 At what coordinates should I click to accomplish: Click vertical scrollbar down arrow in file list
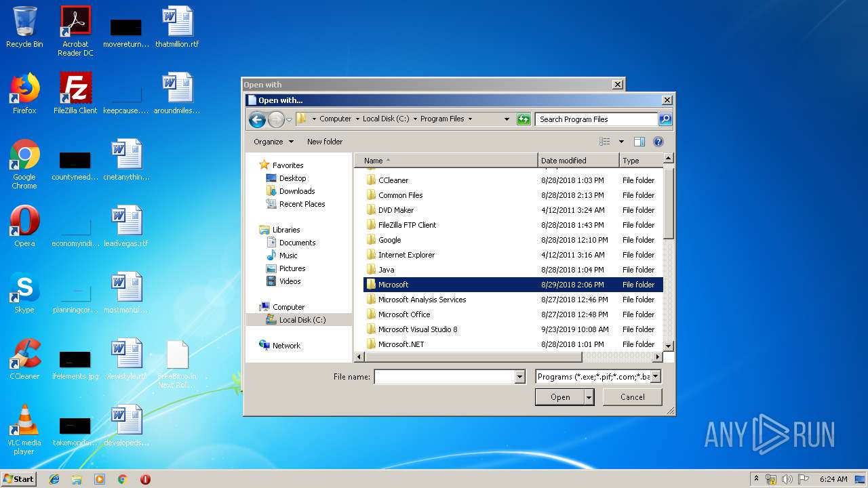pyautogui.click(x=668, y=346)
